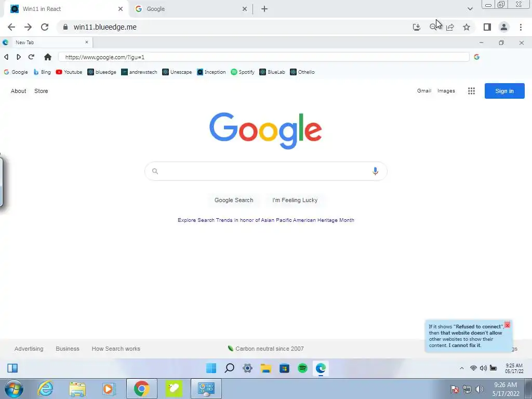Screen dimensions: 532x399
Task: Expand Win11 hidden tray icons chevron
Action: [462, 368]
